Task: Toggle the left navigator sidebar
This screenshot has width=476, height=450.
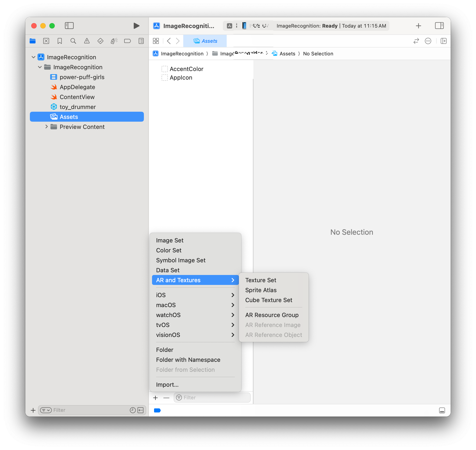Action: point(69,26)
